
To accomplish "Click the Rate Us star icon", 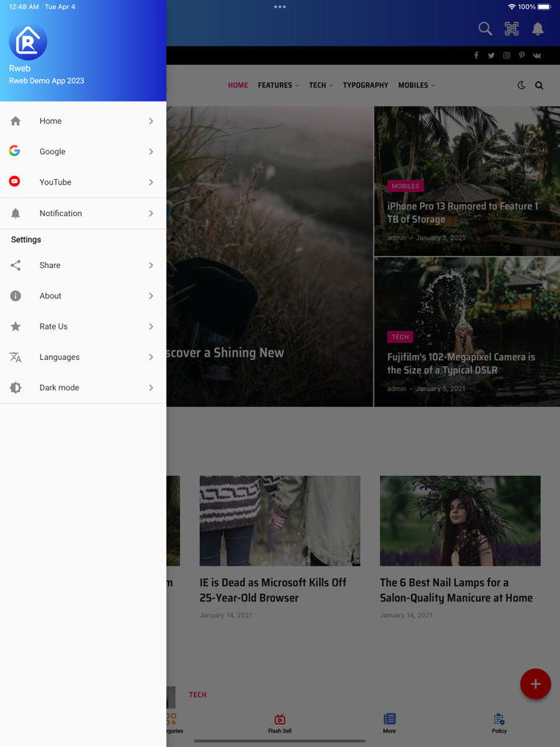I will [15, 326].
